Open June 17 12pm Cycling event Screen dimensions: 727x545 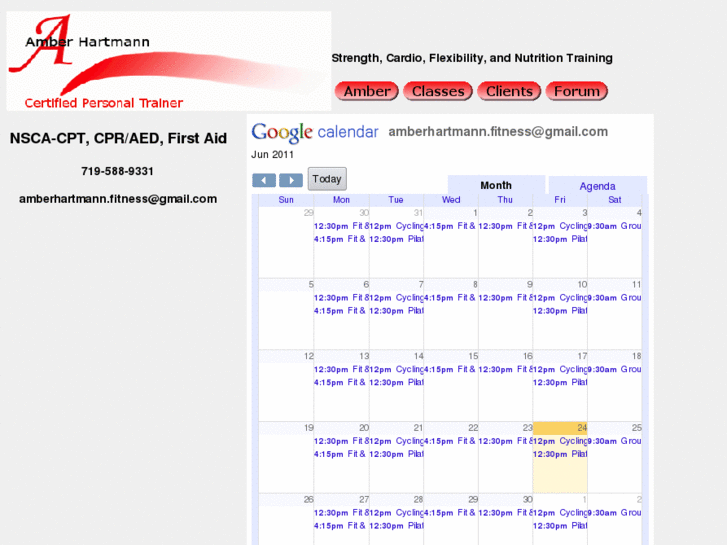560,369
